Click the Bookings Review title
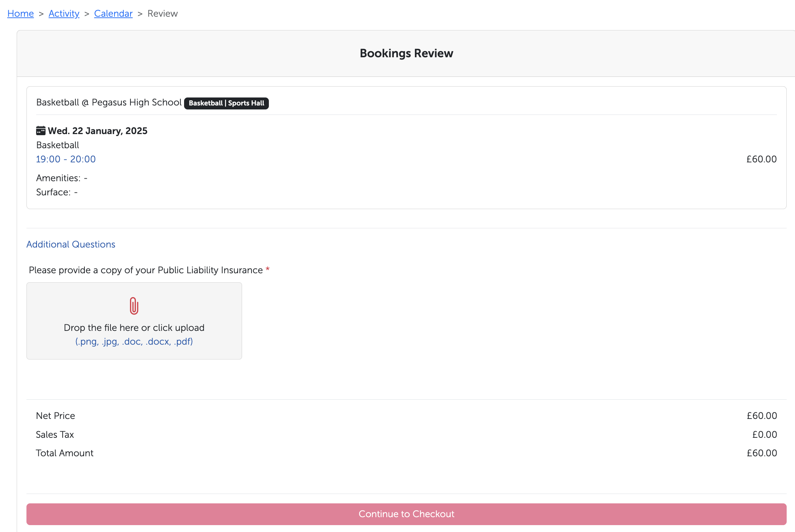This screenshot has width=795, height=532. tap(406, 53)
